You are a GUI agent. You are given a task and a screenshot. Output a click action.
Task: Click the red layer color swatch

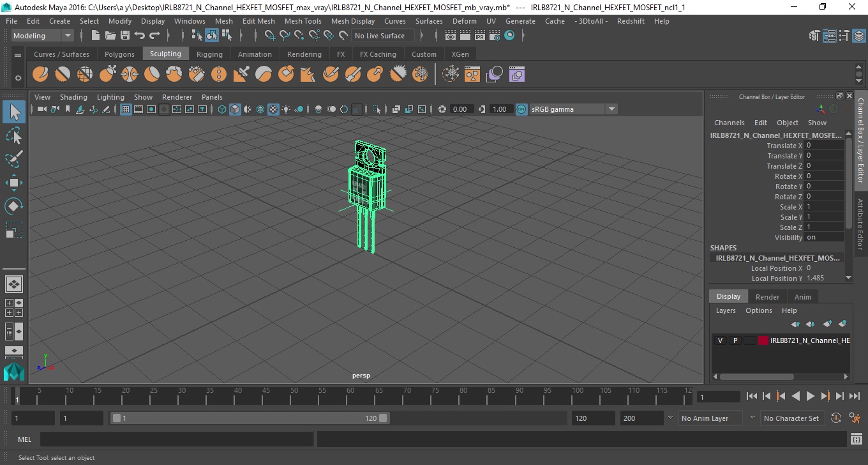click(x=763, y=340)
